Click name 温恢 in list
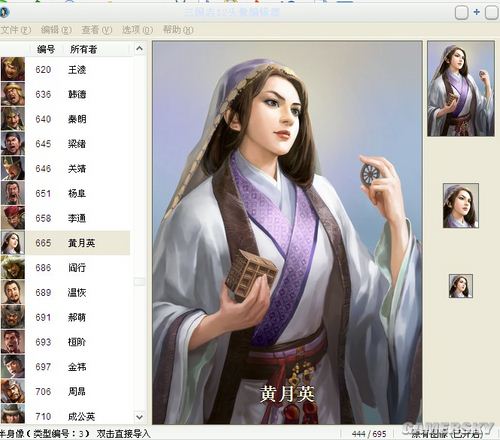Viewport: 500px width, 440px height. point(77,292)
